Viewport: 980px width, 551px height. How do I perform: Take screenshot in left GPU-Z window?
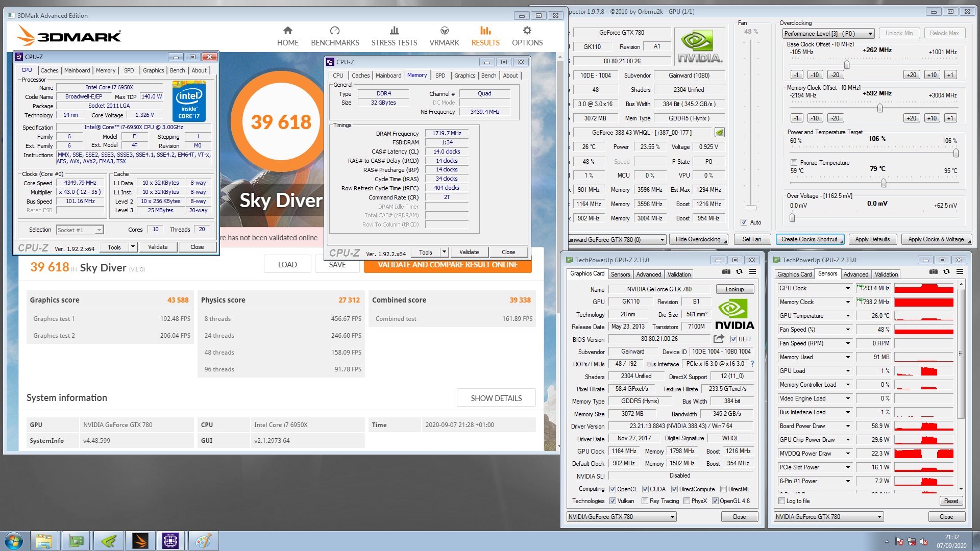[726, 272]
